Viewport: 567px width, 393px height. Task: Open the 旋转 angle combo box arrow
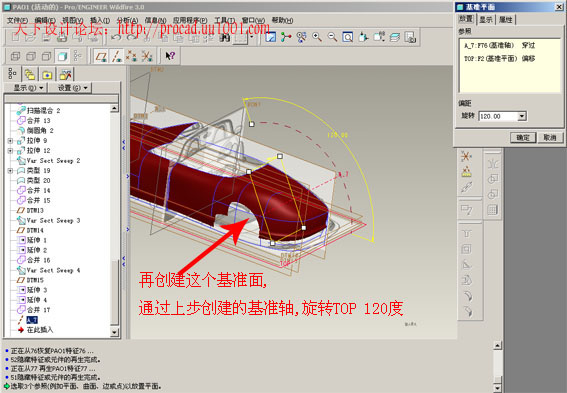521,116
